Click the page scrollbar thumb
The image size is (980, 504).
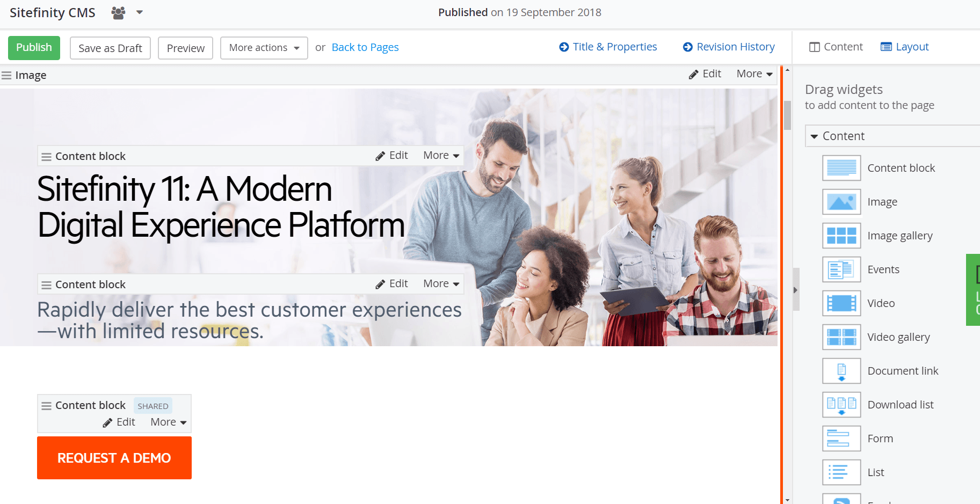[x=787, y=115]
